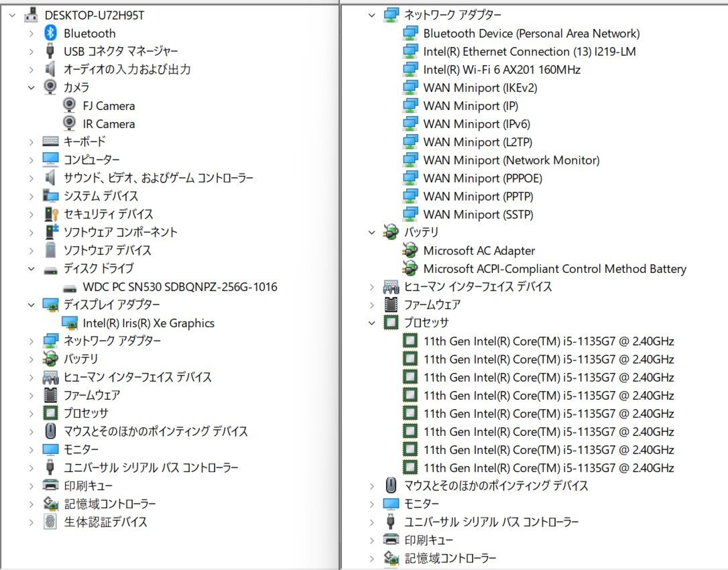Click the '生体認証デバイス' label
728x570 pixels.
[105, 522]
